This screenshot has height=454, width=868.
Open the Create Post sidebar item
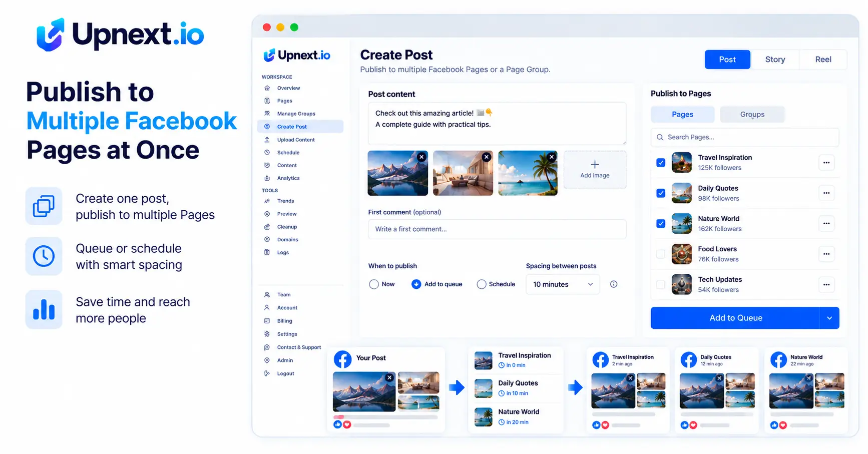pos(300,127)
